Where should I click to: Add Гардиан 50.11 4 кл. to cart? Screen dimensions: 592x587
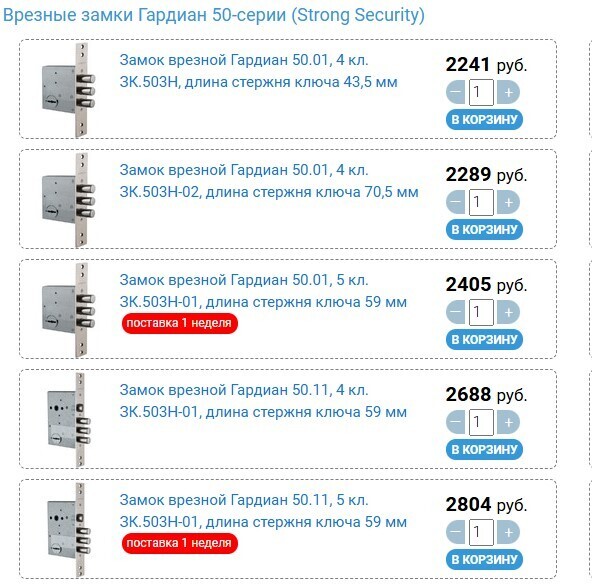(x=484, y=450)
